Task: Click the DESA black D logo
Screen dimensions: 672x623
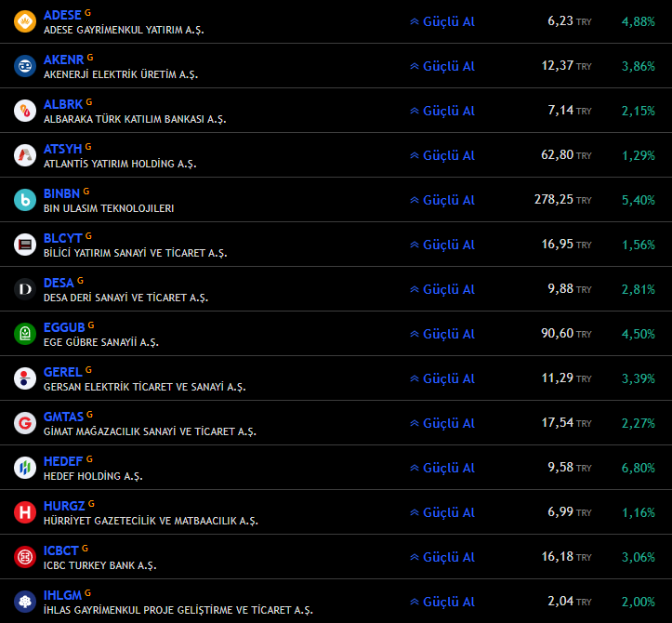Action: point(25,289)
